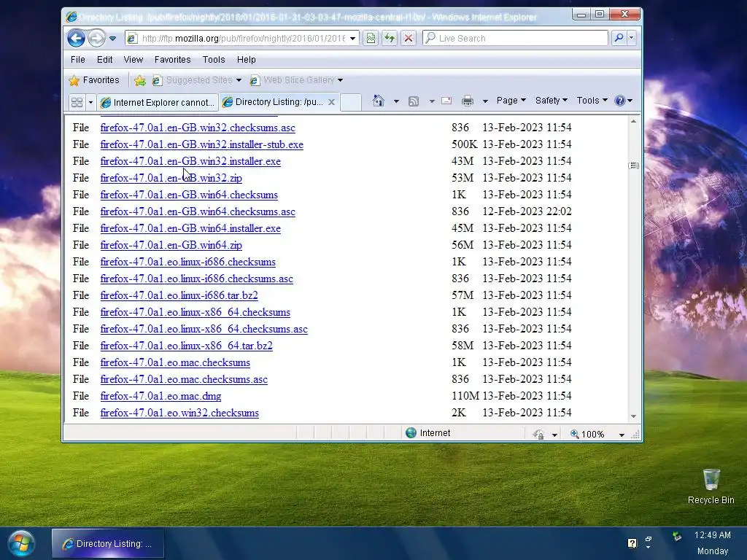Screen dimensions: 747x560
Task: Click the Internet zone globe icon
Action: [411, 433]
